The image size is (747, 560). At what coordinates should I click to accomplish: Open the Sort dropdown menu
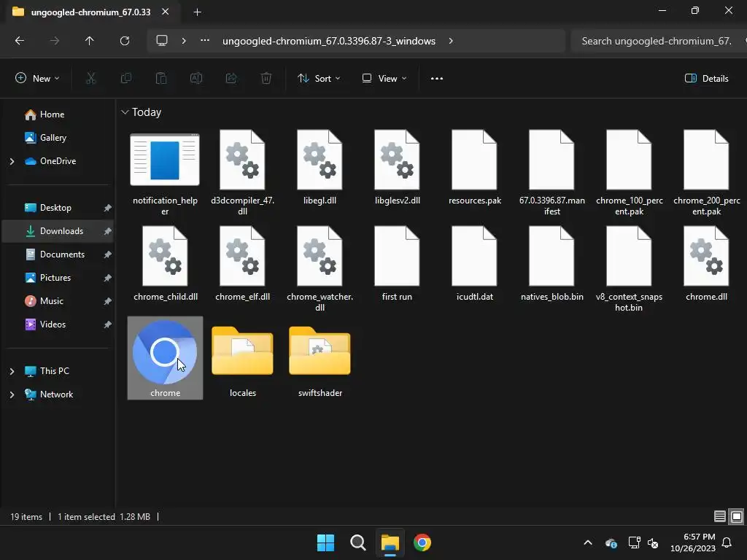click(x=319, y=79)
